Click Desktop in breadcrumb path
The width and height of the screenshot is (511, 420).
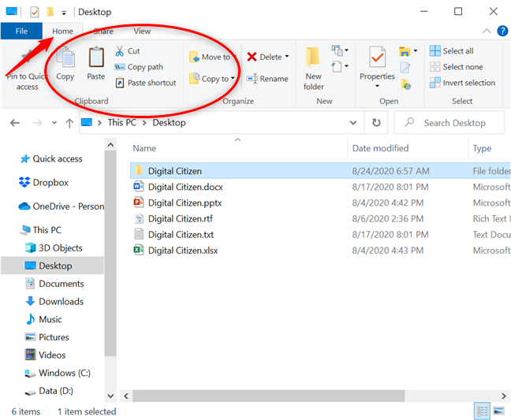point(169,123)
